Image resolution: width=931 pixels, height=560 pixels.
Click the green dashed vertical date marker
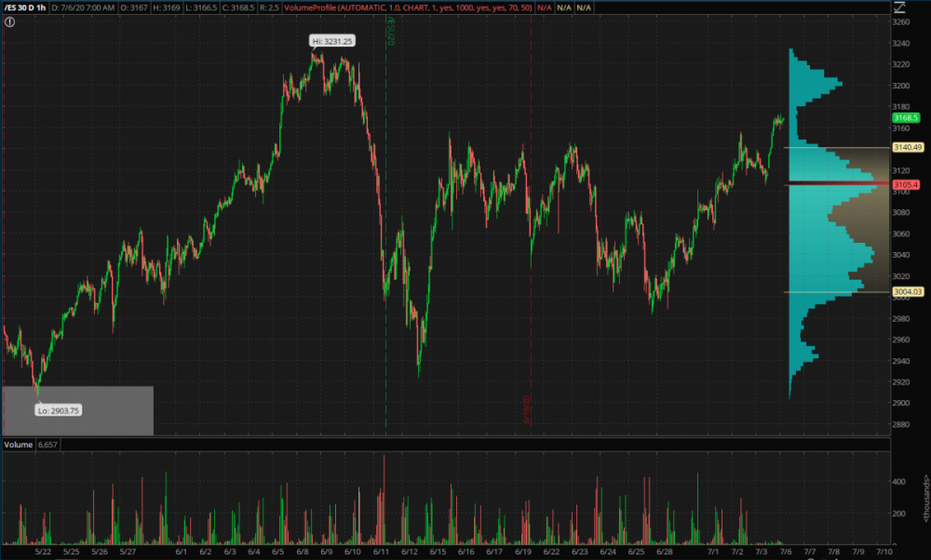coord(385,233)
